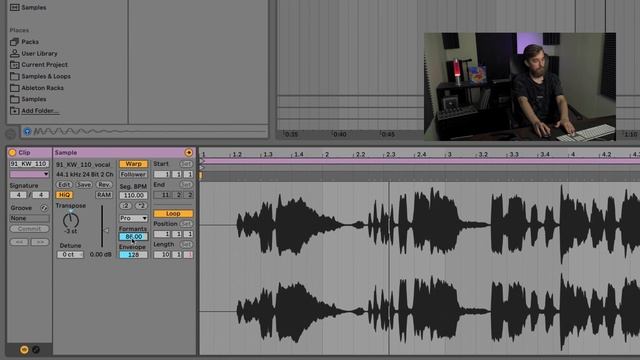Show the Envelopes box via bottom dark icon
This screenshot has height=360, width=640.
coord(36,349)
